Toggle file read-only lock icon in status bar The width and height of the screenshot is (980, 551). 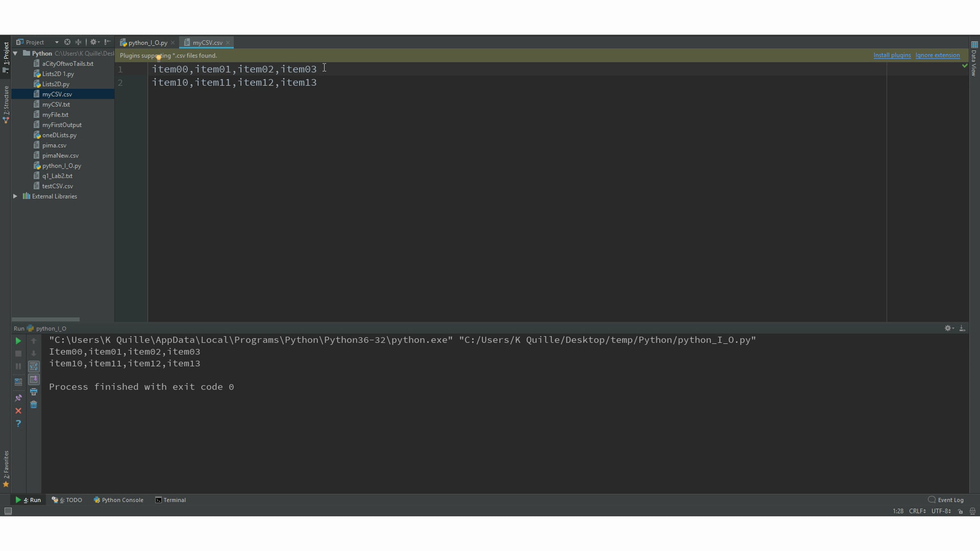click(x=960, y=511)
